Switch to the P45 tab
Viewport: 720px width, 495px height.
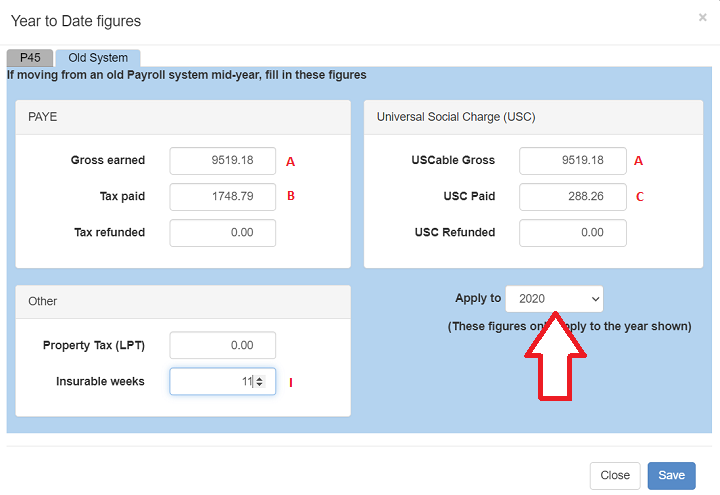pos(29,58)
